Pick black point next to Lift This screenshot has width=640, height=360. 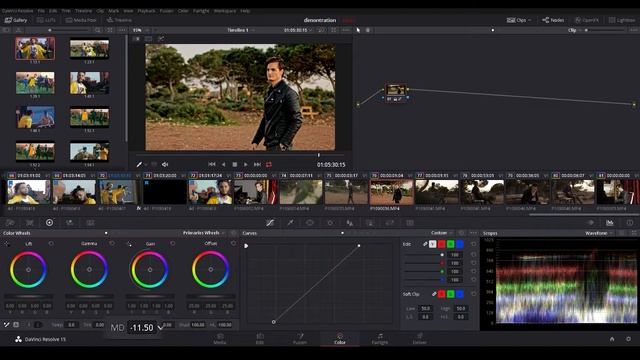tap(7, 244)
